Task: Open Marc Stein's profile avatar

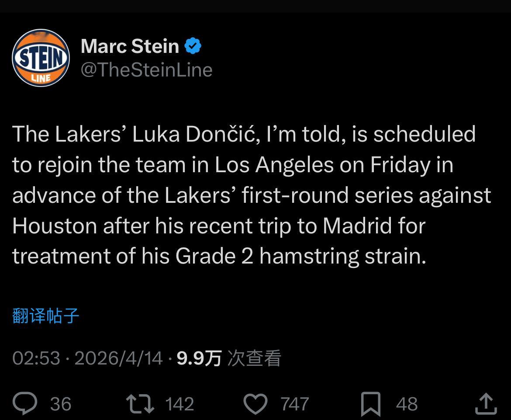Action: (x=40, y=58)
